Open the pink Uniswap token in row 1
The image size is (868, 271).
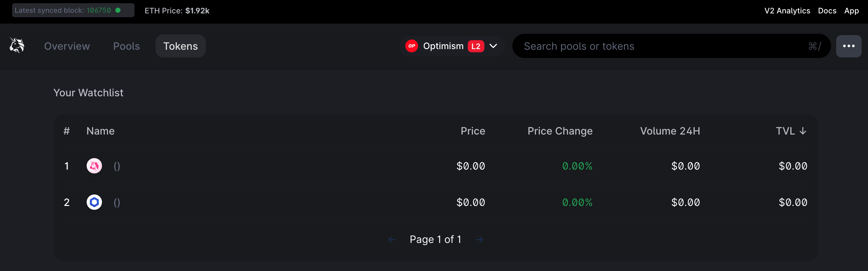click(x=94, y=166)
